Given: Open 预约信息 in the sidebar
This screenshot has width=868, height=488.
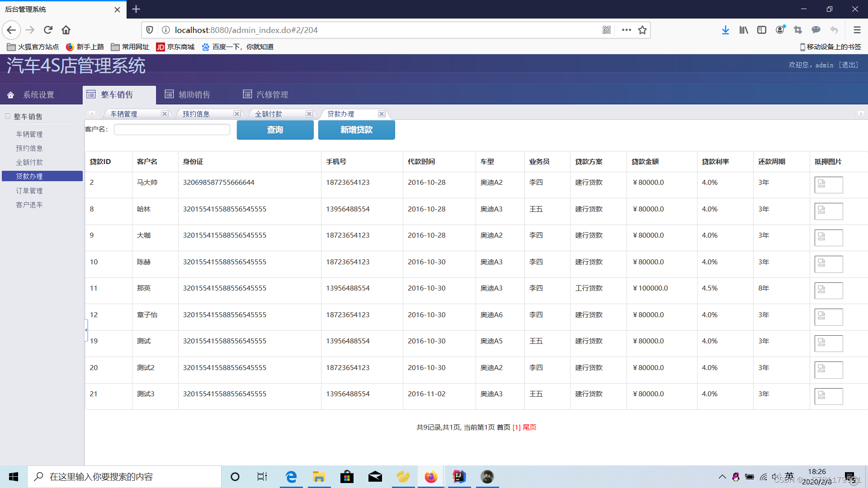Looking at the screenshot, I should (29, 148).
